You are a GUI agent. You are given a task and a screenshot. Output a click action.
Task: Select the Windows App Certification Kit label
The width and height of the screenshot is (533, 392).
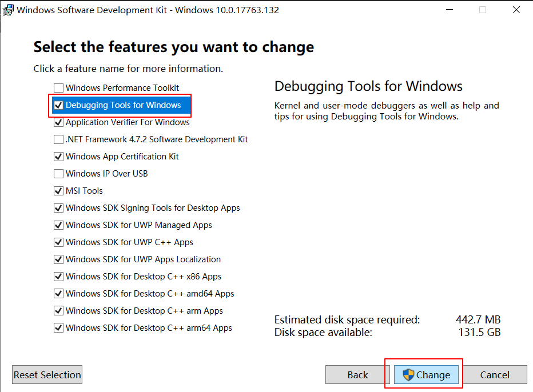[122, 157]
